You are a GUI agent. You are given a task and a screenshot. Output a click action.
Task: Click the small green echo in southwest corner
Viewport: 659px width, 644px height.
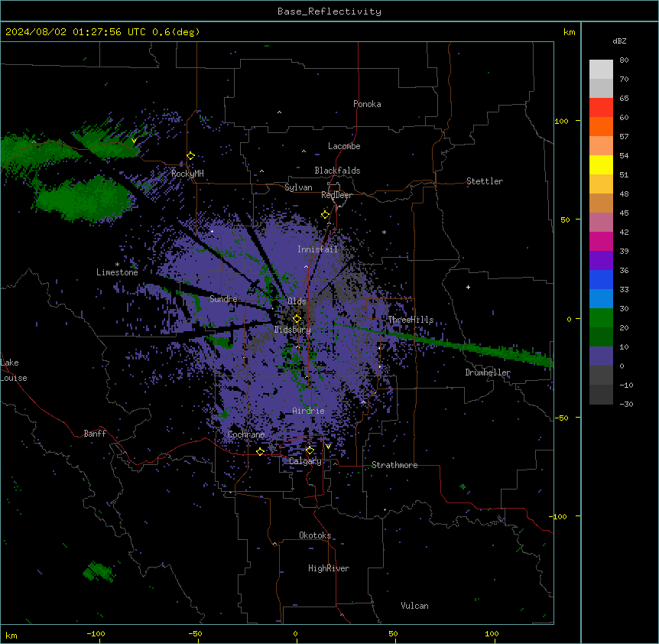[99, 571]
